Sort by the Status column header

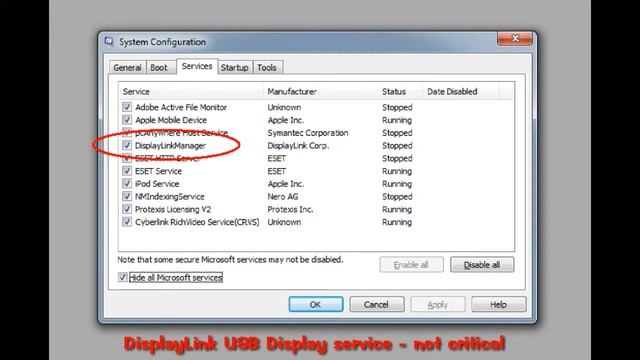pos(400,91)
